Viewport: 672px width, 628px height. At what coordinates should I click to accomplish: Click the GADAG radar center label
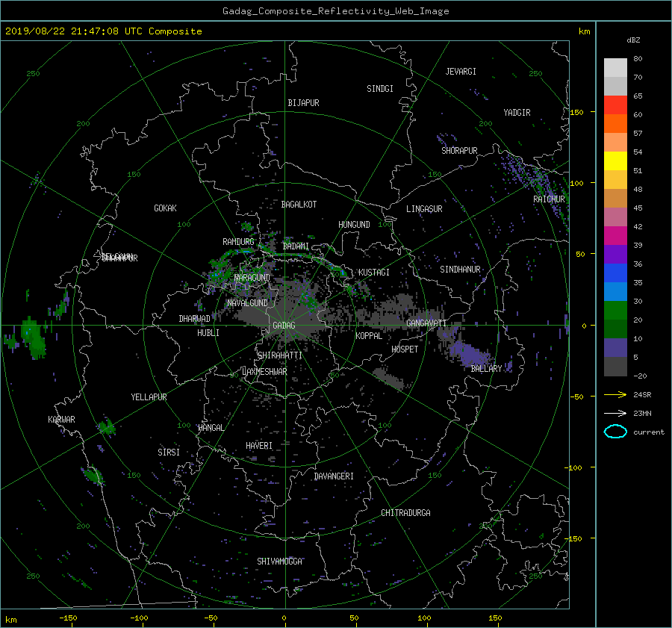(284, 326)
